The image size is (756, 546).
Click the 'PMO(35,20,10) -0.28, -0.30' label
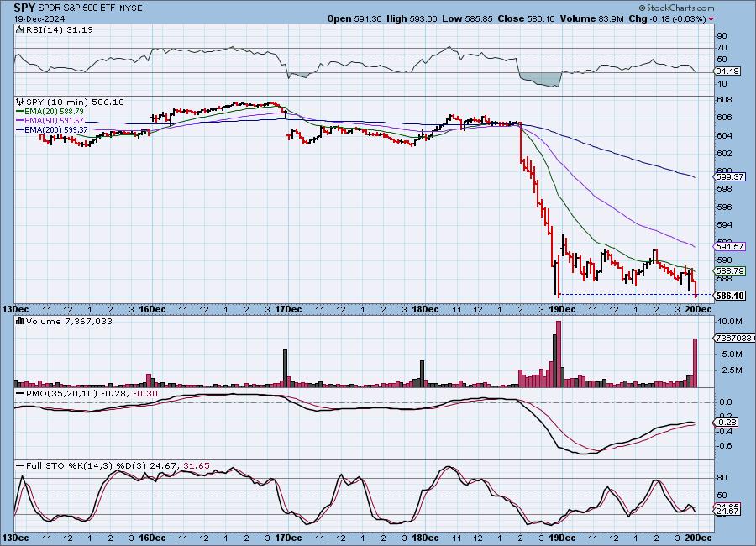(x=92, y=394)
